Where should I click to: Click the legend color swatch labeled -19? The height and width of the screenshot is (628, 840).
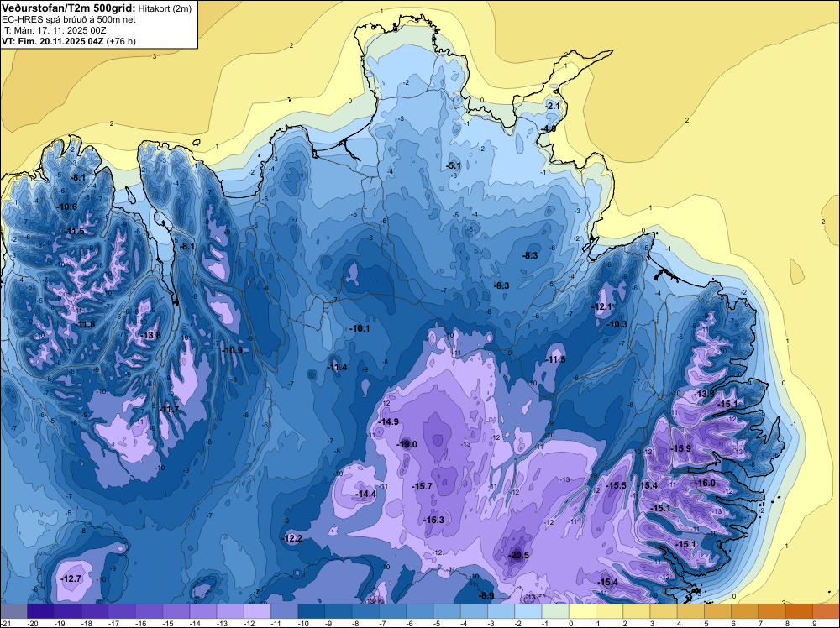click(67, 611)
